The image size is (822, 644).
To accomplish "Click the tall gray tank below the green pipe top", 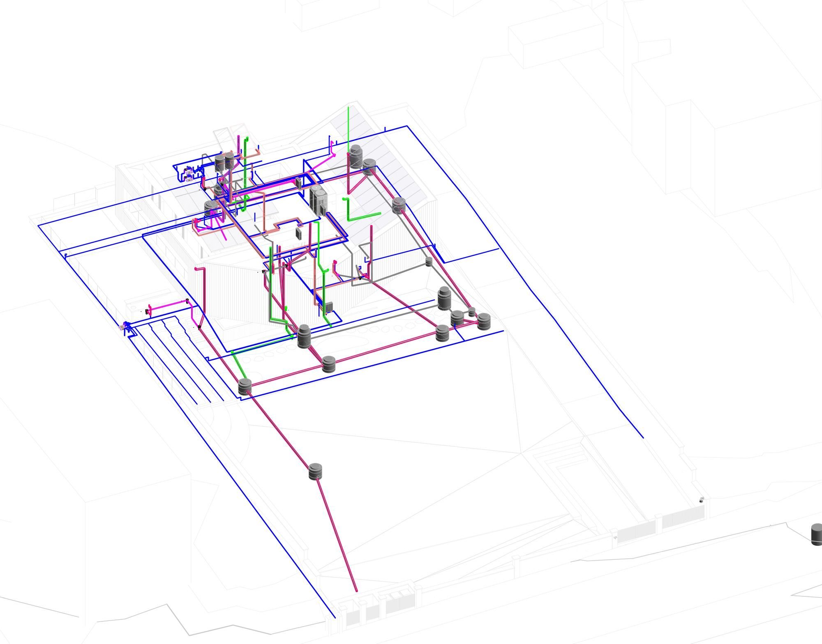I will click(x=355, y=156).
